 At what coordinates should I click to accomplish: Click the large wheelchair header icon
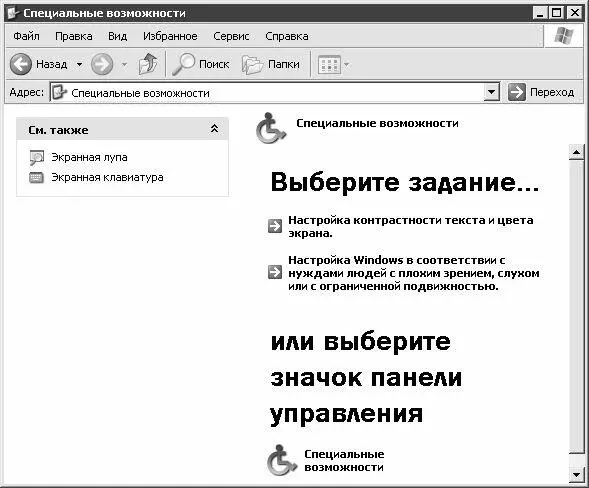pyautogui.click(x=271, y=128)
